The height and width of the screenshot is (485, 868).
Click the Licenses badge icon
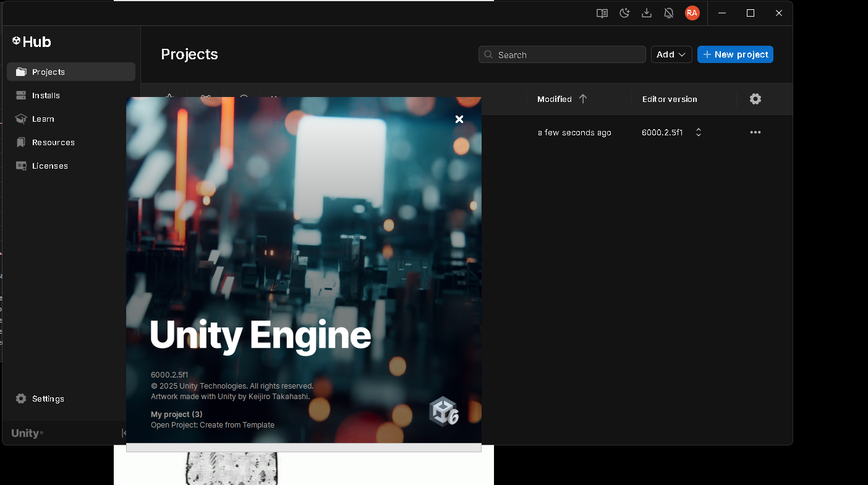pos(22,166)
